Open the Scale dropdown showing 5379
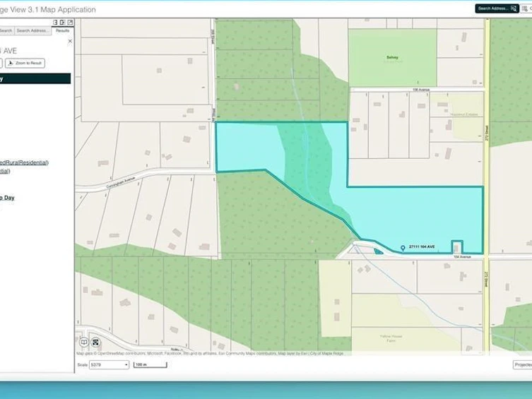This screenshot has height=399, width=532. point(109,365)
